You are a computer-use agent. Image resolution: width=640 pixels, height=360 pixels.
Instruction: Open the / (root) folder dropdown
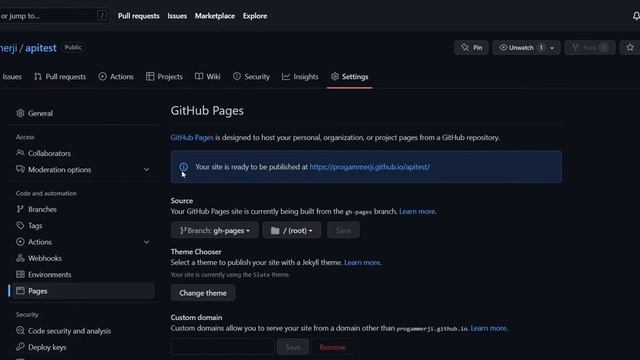[292, 231]
